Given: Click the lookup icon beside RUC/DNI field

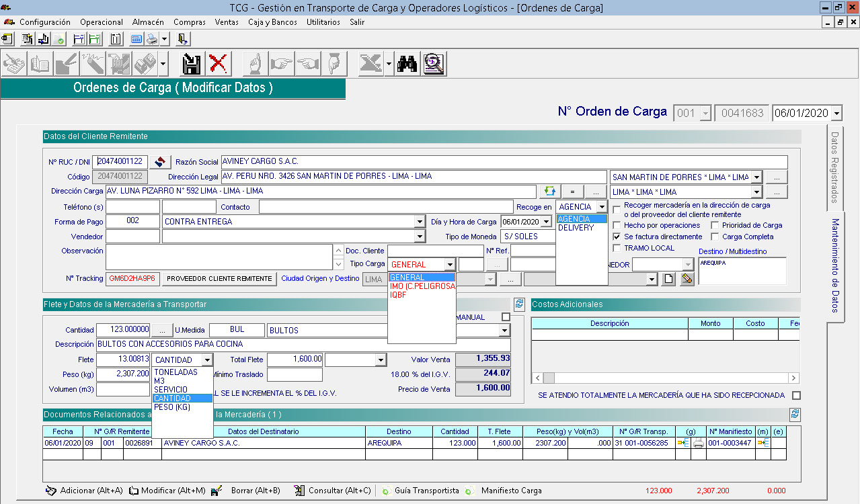Looking at the screenshot, I should [160, 162].
